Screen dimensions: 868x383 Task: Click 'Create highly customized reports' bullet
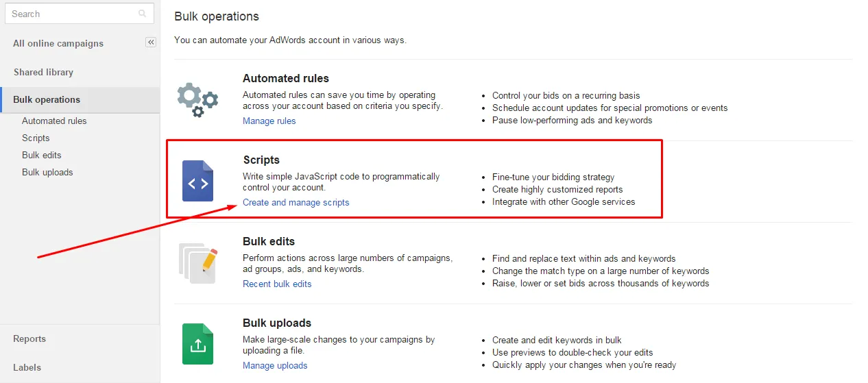point(557,189)
